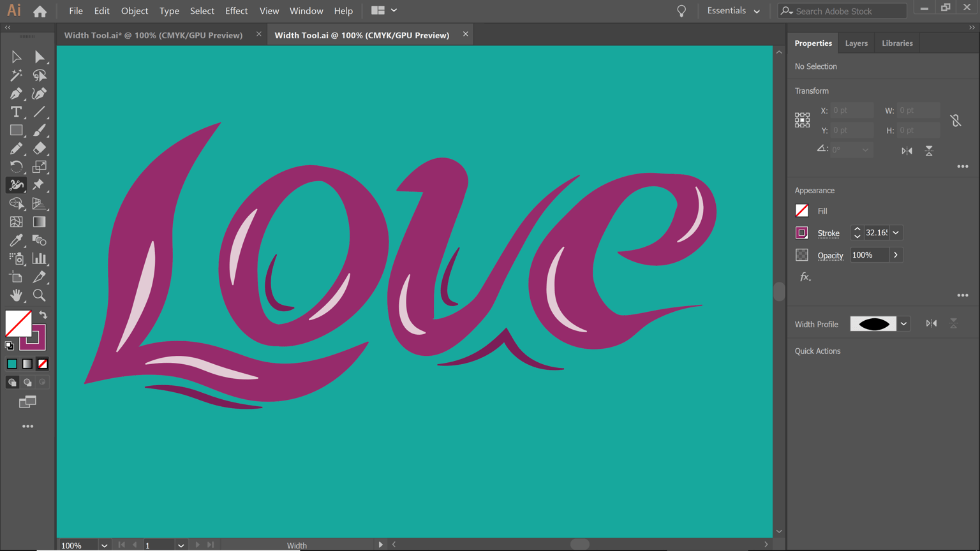Viewport: 980px width, 551px height.
Task: Pick the Magic Wand tool
Action: (16, 75)
